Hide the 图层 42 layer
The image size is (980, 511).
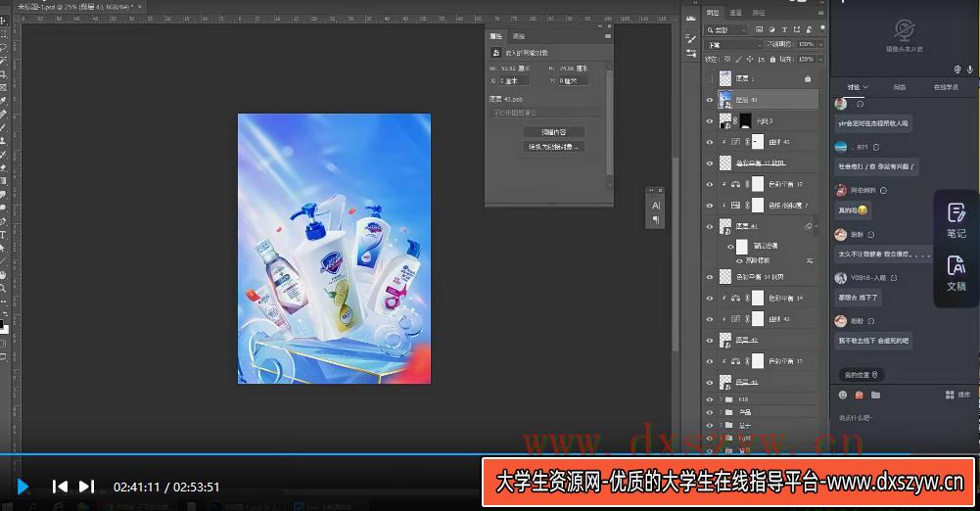tap(710, 341)
